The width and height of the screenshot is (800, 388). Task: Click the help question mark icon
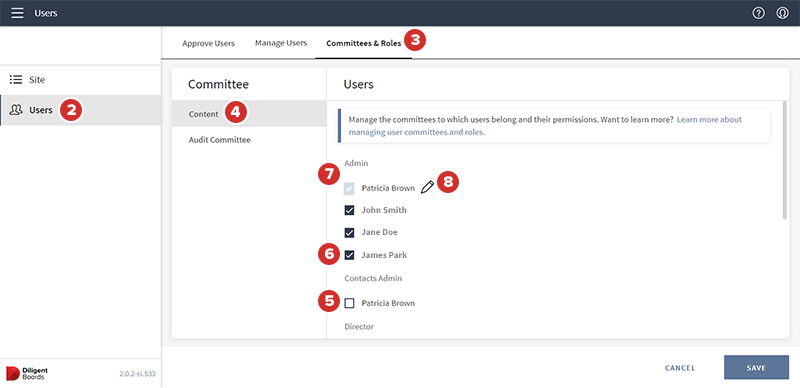(759, 13)
